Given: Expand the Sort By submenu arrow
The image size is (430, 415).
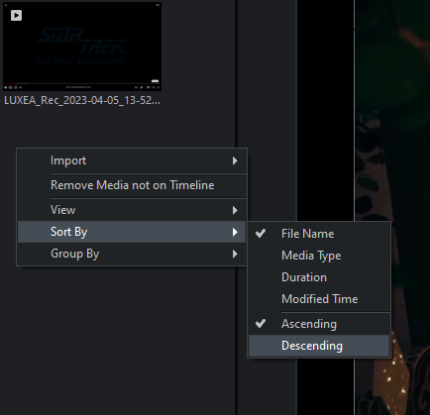Looking at the screenshot, I should pyautogui.click(x=235, y=232).
